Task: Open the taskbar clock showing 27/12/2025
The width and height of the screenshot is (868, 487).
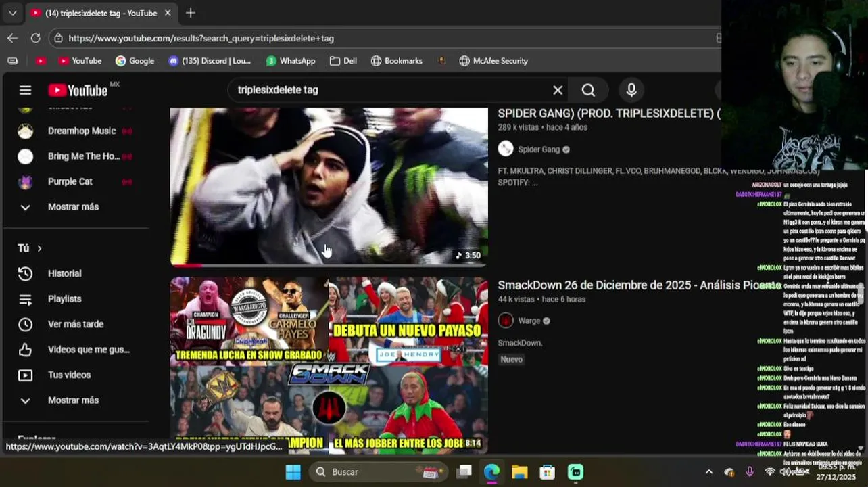Action: coord(836,471)
